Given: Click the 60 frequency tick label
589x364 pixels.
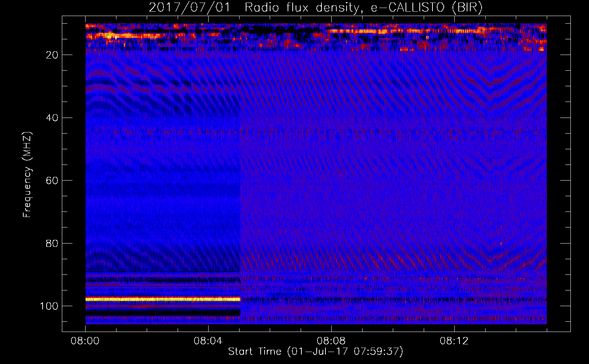Looking at the screenshot, I should 52,181.
